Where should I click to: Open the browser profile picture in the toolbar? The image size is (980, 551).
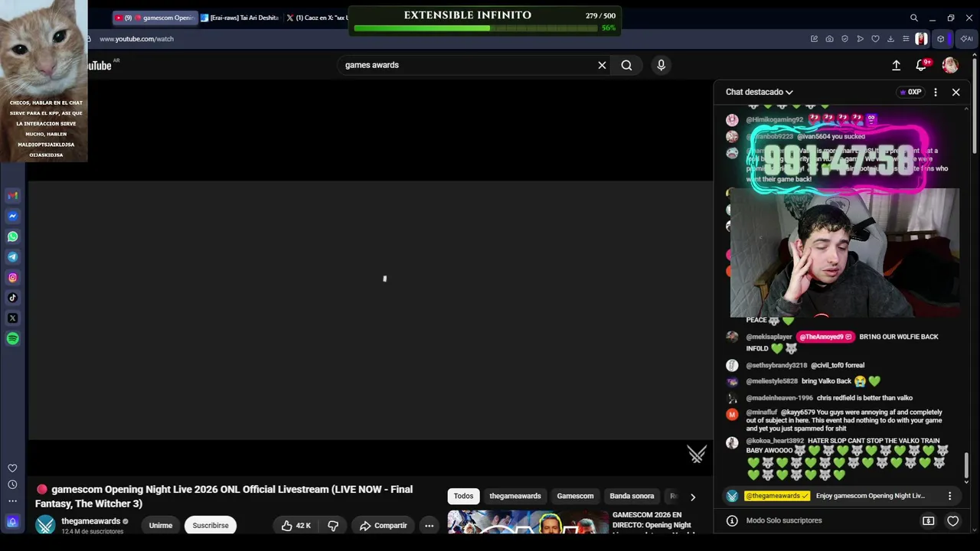tap(921, 39)
